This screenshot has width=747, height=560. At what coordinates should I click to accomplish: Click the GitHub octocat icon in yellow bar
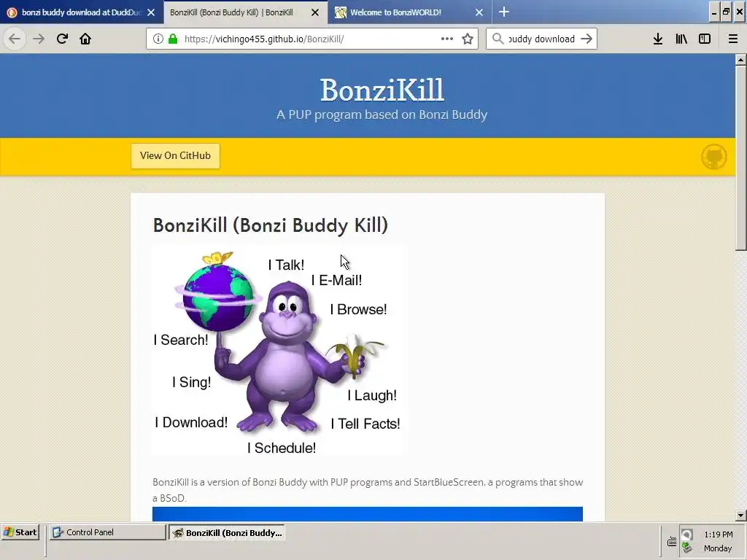point(713,157)
